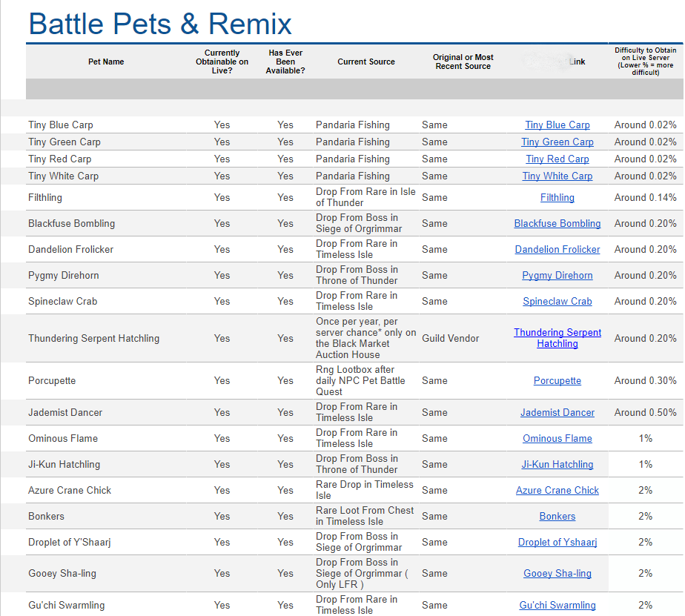Image resolution: width=685 pixels, height=616 pixels.
Task: Click the Pet Name column header
Action: [x=106, y=62]
